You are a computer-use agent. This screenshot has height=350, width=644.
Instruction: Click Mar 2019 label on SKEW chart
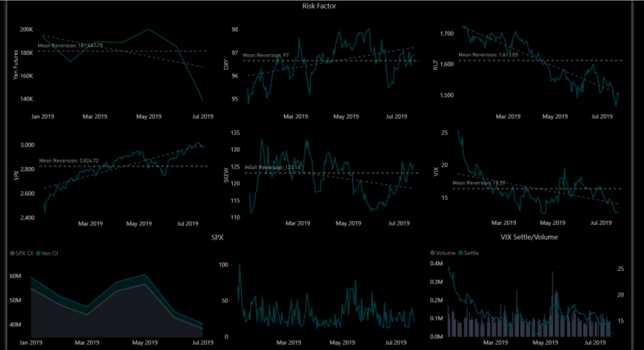pyautogui.click(x=298, y=223)
